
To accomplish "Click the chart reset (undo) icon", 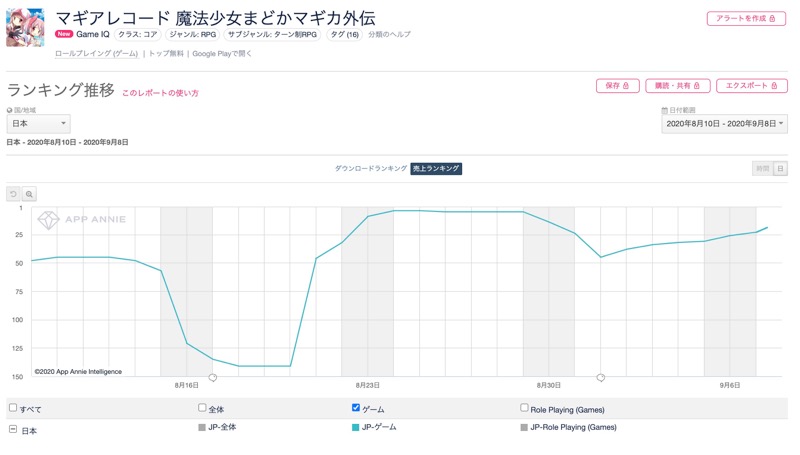I will pyautogui.click(x=13, y=194).
